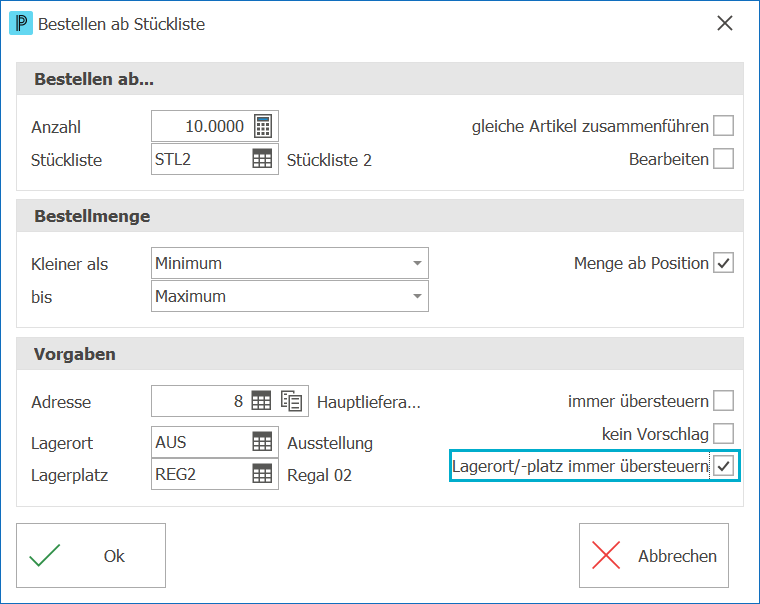The width and height of the screenshot is (760, 604).
Task: Enable gleiche Artikel zusammenführen checkbox
Action: (x=723, y=126)
